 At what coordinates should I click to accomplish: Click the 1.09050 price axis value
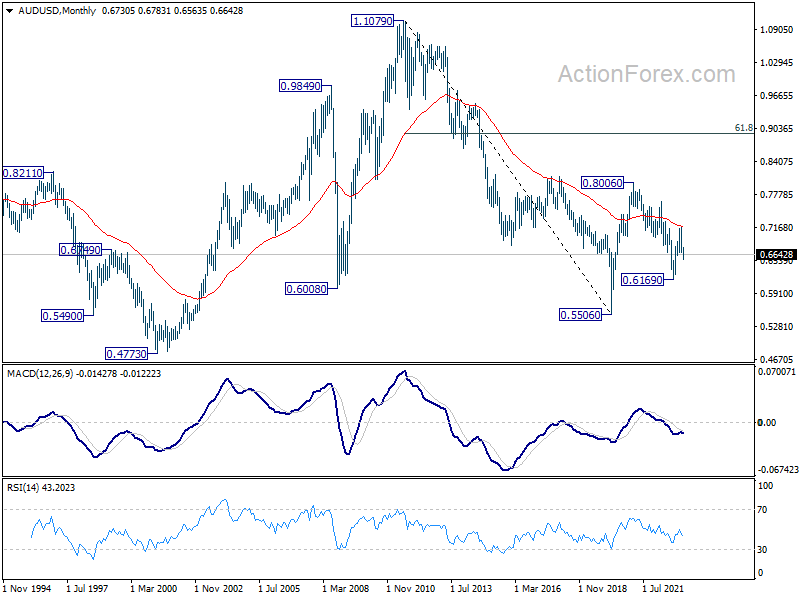pos(777,30)
